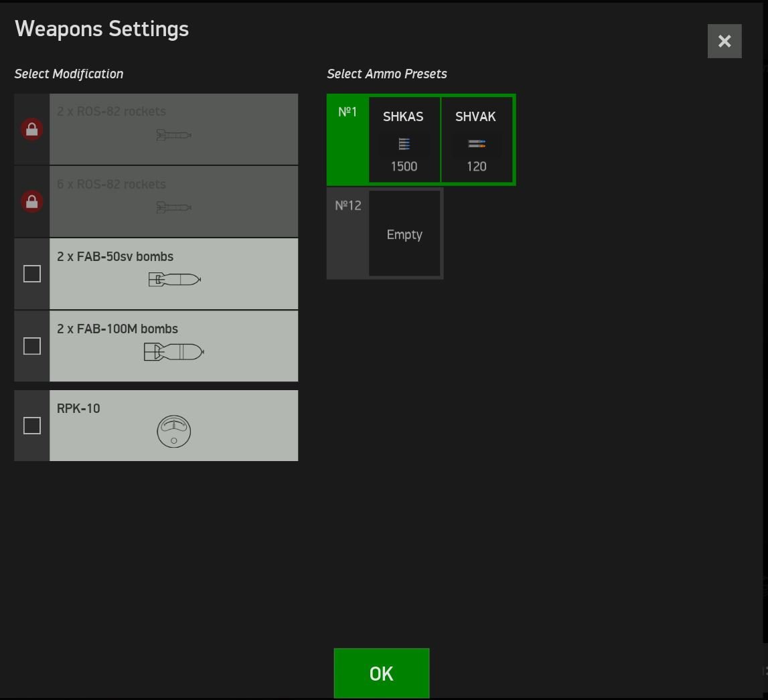Screen dimensions: 768x700
Task: Click the SHVAK ammo belt icon
Action: (477, 144)
